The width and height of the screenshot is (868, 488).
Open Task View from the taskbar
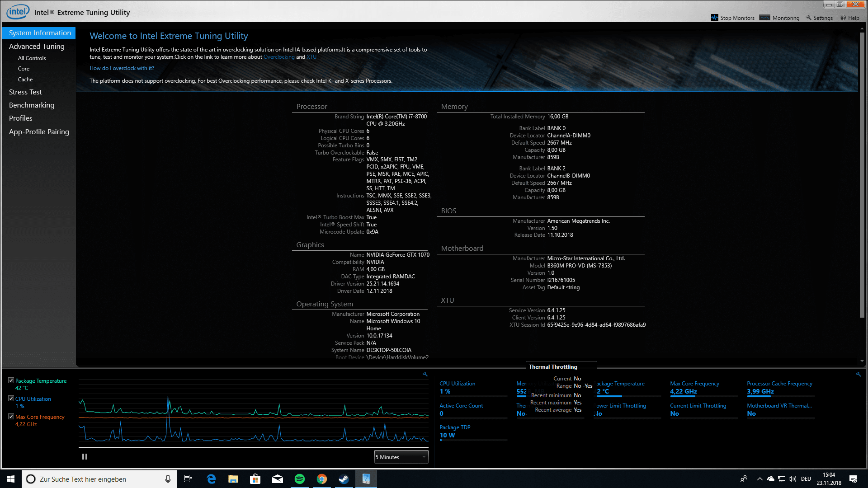point(188,479)
